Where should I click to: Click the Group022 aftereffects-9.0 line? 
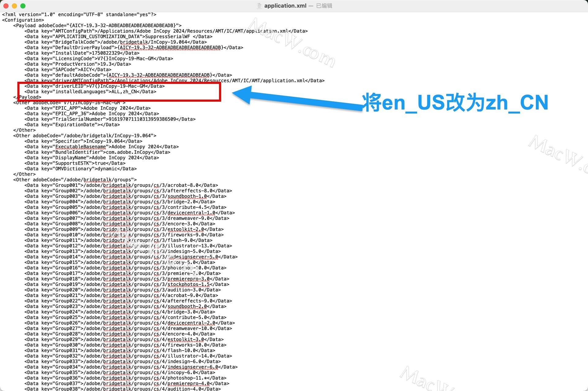(128, 301)
